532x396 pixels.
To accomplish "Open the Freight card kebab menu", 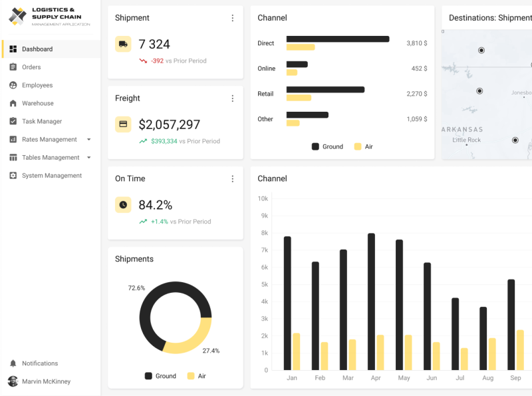I will 233,99.
